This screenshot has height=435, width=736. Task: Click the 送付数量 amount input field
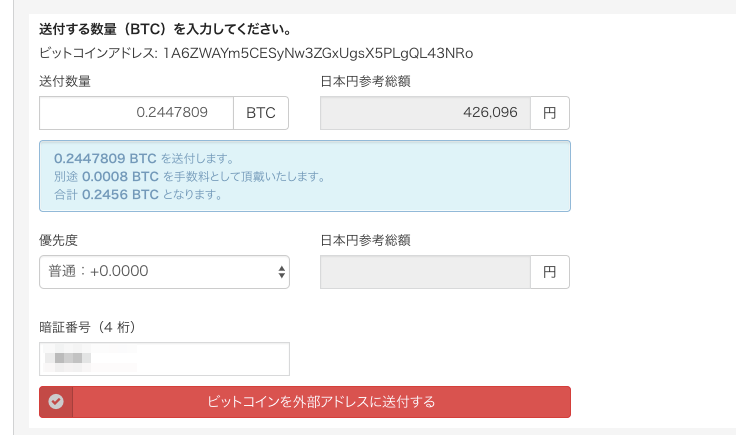(136, 113)
